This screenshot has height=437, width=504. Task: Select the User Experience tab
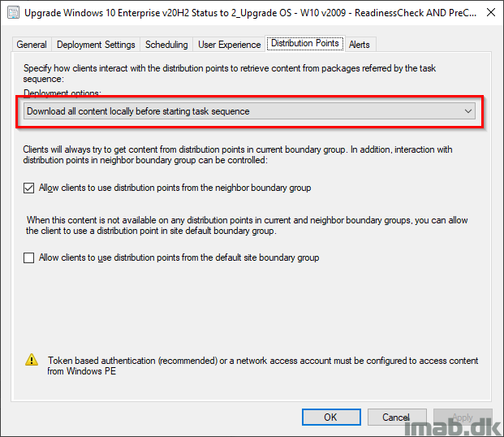[229, 45]
